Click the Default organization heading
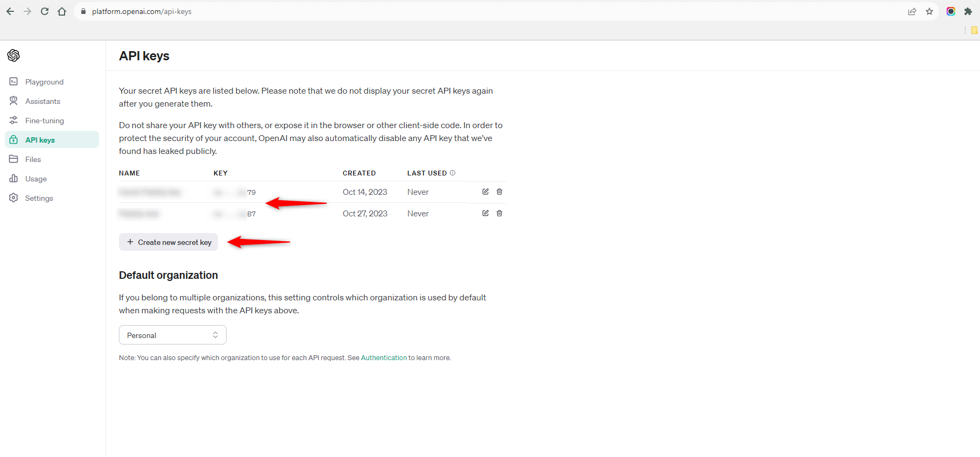The height and width of the screenshot is (457, 980). click(x=168, y=275)
